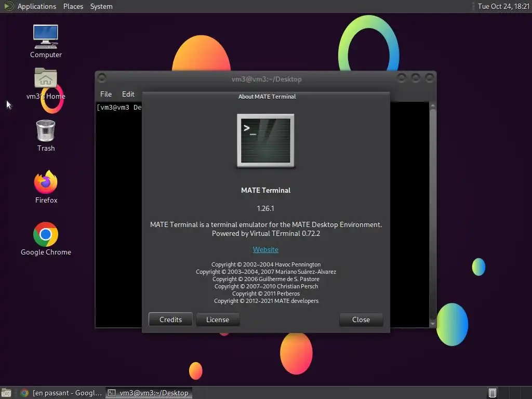Switch to the en passant Google Chrome taskbar window
Image resolution: width=532 pixels, height=399 pixels.
tap(61, 393)
